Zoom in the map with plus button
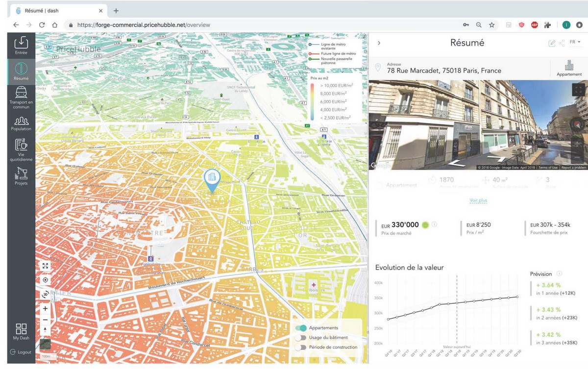588x372 pixels. pos(45,309)
